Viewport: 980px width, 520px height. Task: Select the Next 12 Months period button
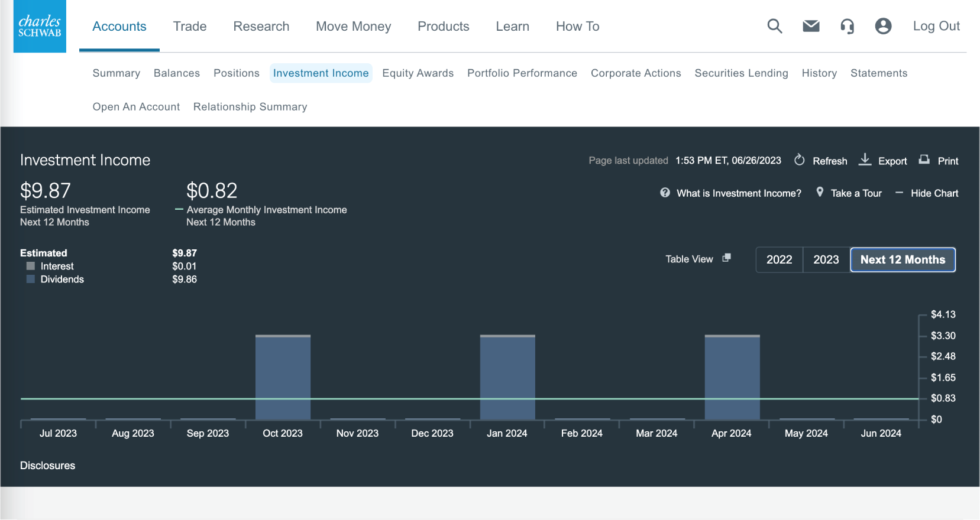click(x=903, y=259)
